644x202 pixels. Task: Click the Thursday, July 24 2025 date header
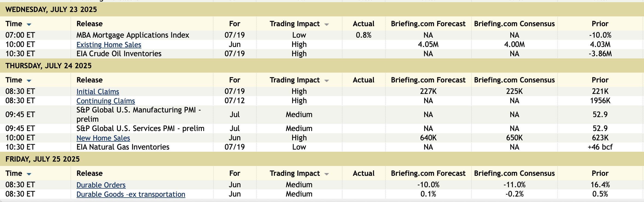48,66
